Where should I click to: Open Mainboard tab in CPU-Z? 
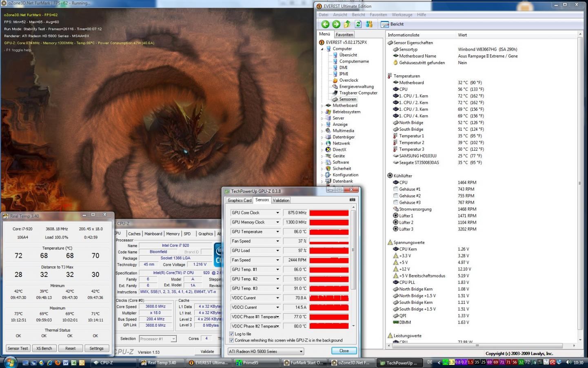[153, 234]
